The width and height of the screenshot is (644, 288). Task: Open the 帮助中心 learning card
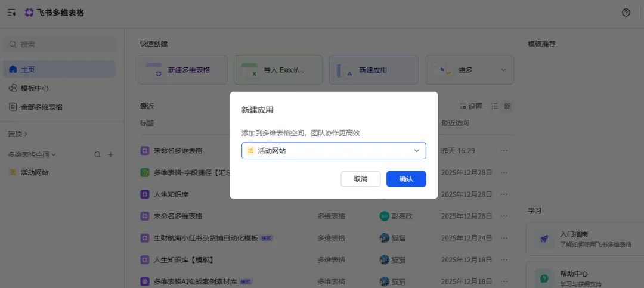585,275
